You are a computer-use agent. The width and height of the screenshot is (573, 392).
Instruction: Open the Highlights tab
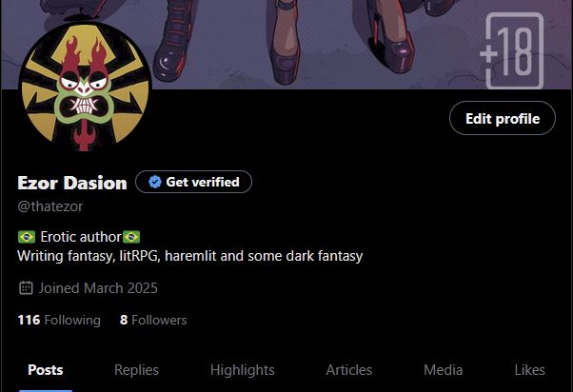243,370
